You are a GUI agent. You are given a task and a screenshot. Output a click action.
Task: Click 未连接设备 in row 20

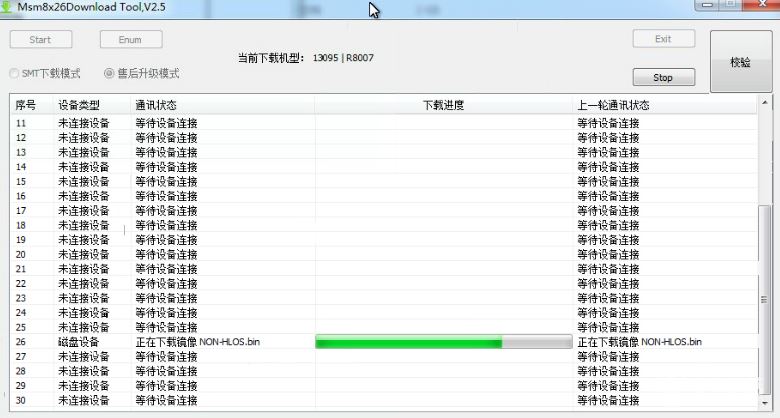(x=84, y=255)
